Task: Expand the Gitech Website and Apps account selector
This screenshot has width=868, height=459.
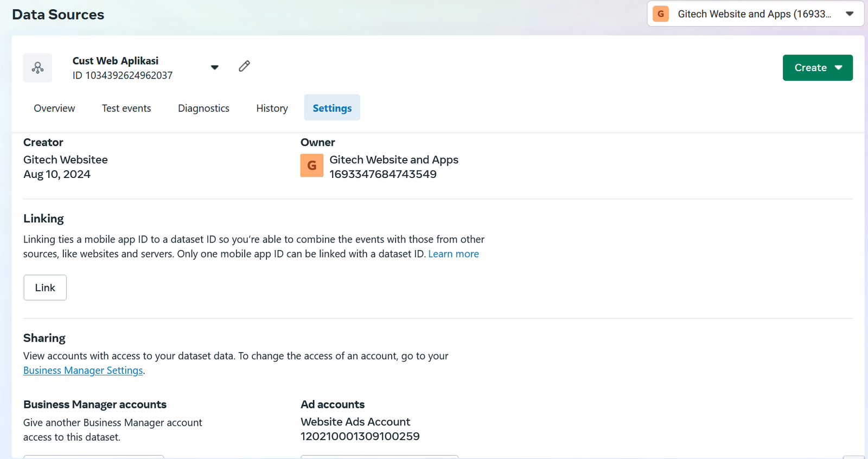Action: point(850,14)
